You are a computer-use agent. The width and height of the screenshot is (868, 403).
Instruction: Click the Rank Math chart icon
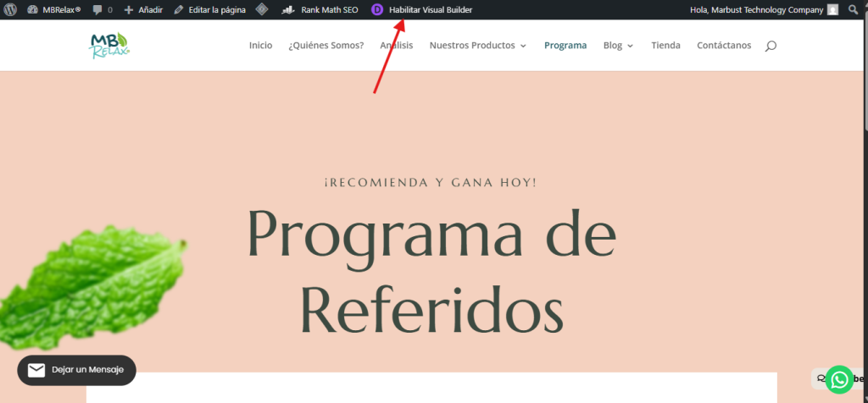[288, 10]
